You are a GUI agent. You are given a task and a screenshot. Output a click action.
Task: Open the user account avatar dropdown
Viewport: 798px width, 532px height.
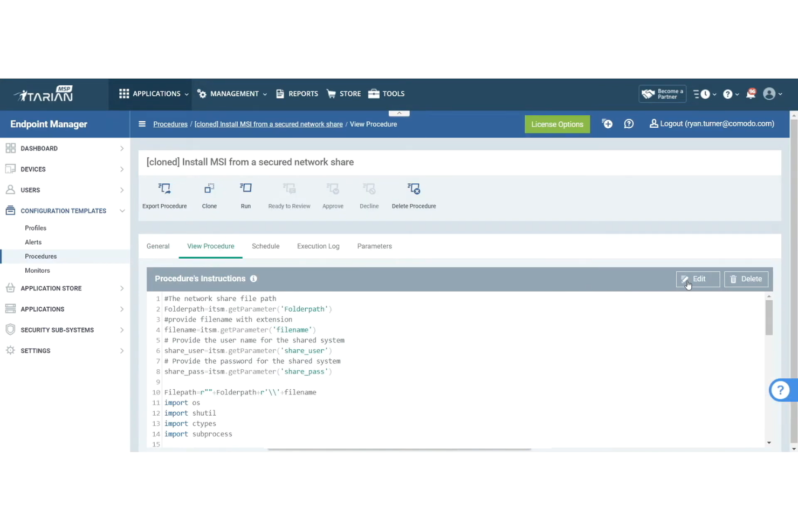(x=771, y=94)
